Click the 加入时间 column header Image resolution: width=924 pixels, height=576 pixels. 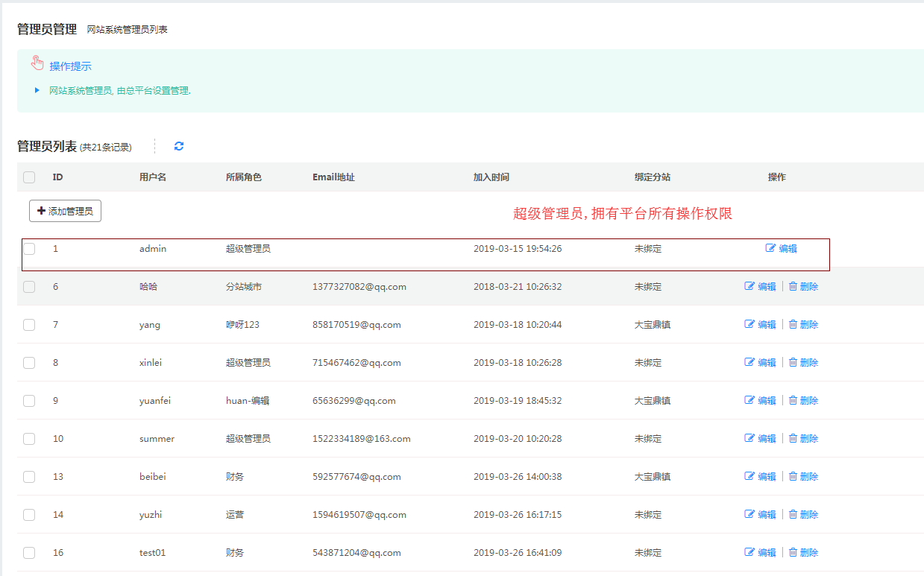tap(491, 177)
